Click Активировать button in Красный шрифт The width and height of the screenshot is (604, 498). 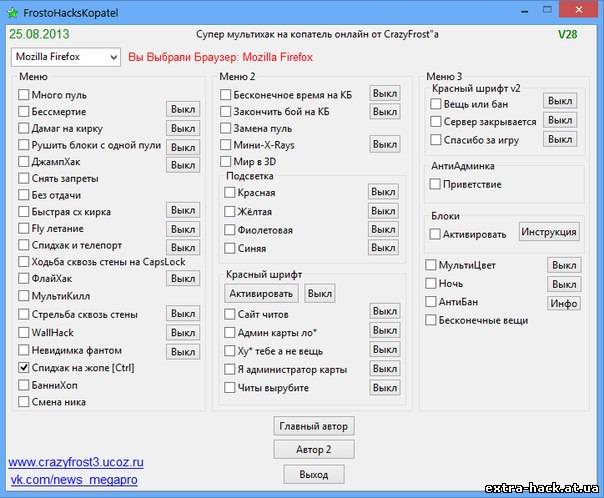[261, 294]
